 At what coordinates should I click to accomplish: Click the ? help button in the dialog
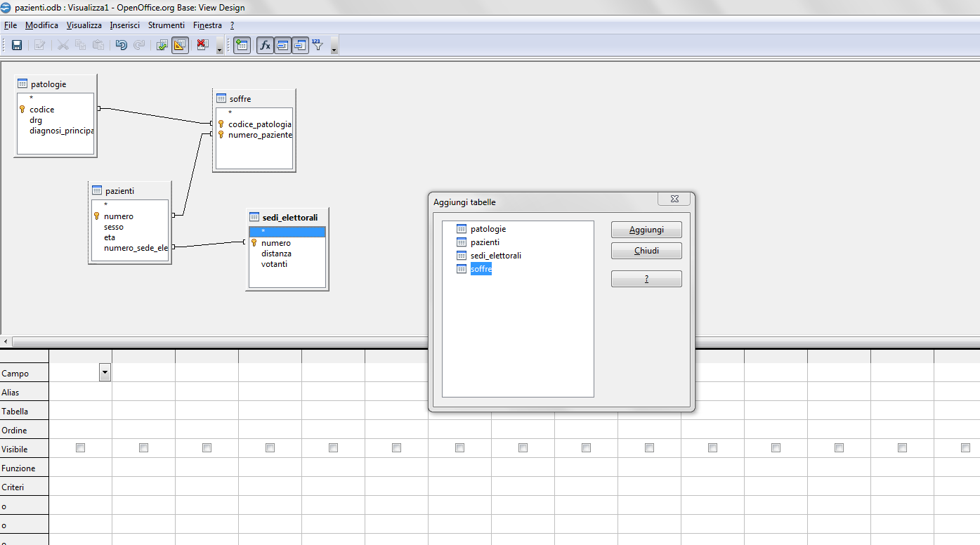click(x=646, y=279)
